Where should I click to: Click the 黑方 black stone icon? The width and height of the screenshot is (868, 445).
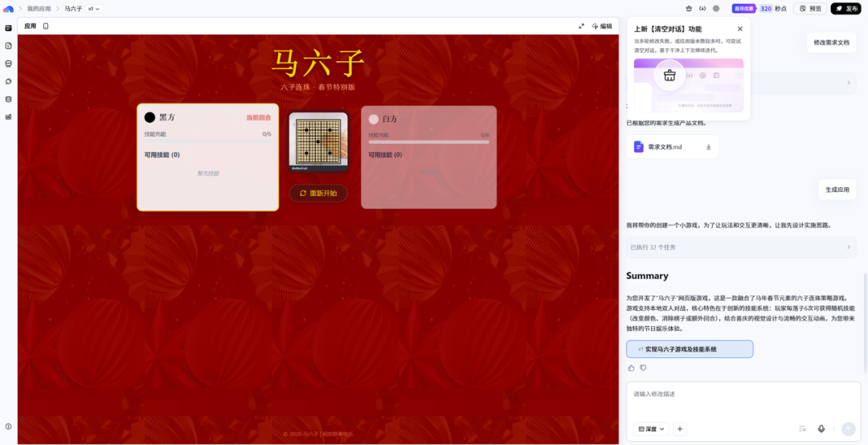click(149, 117)
